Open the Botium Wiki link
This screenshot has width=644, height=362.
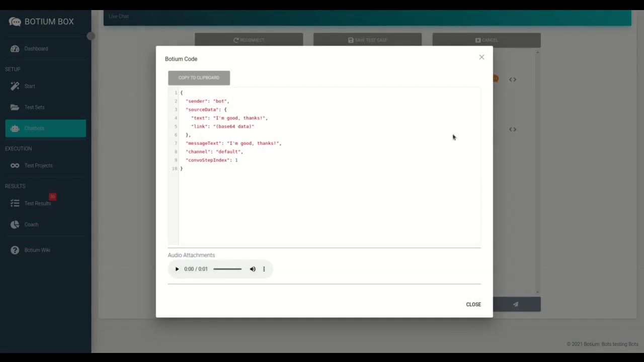coord(45,250)
